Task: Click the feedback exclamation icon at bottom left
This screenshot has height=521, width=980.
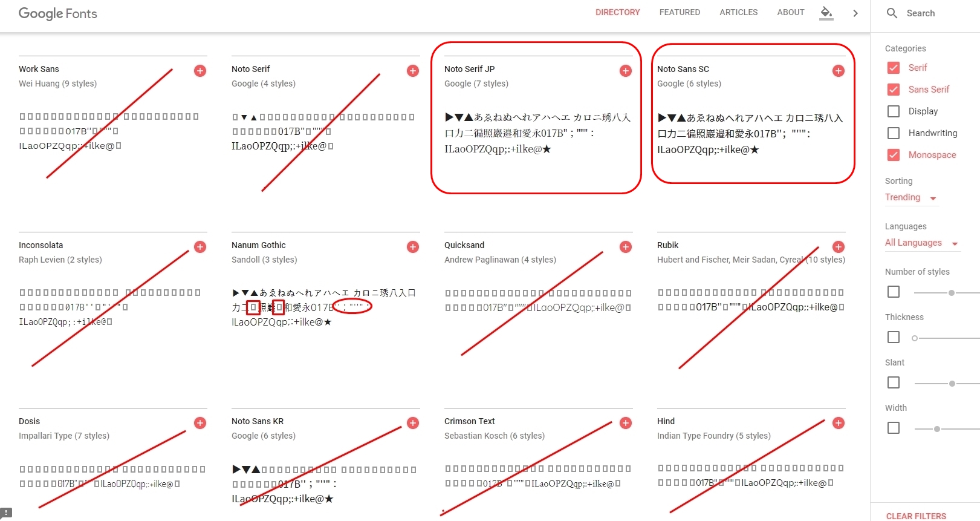Action: [6, 513]
